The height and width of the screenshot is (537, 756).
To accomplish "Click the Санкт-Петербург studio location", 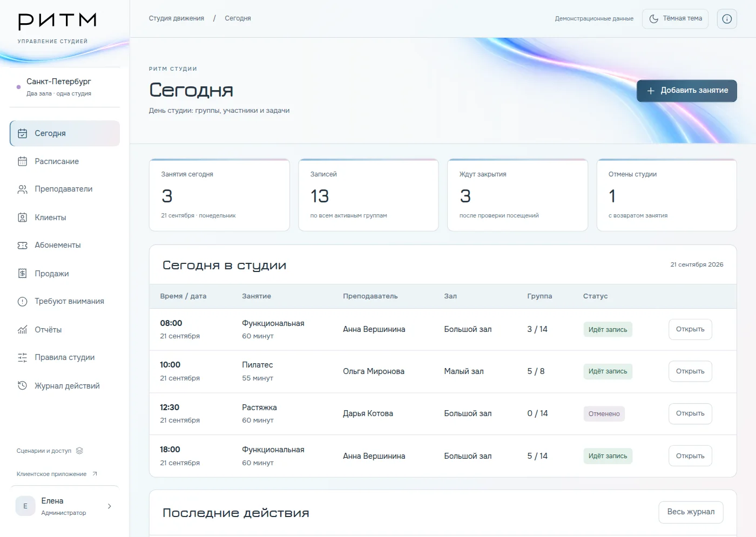I will 59,81.
